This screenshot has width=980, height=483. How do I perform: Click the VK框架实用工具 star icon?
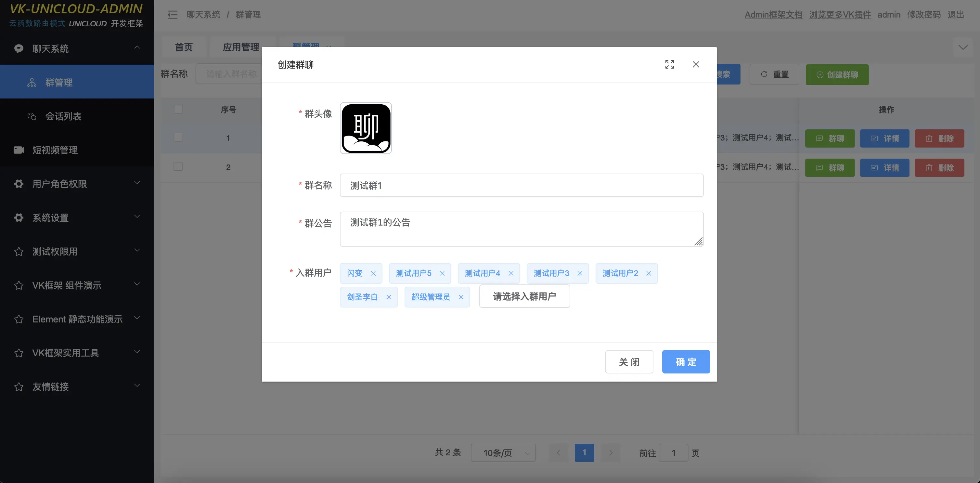19,353
